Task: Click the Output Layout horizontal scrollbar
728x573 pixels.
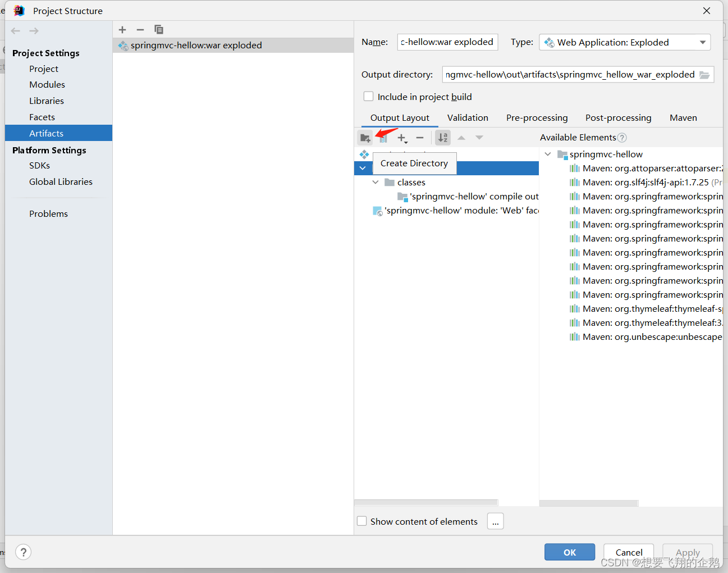Action: (426, 503)
